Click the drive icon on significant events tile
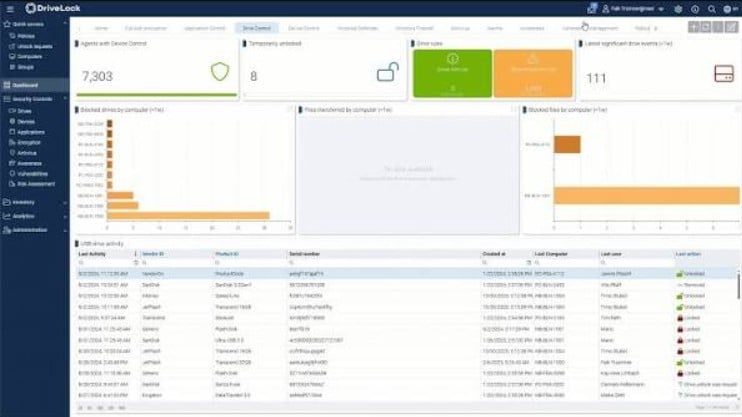Image resolution: width=742 pixels, height=417 pixels. 724,74
